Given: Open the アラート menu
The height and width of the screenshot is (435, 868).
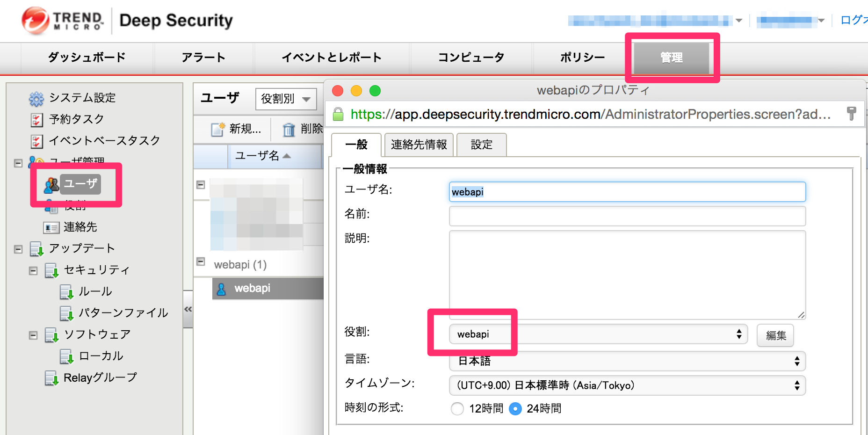Looking at the screenshot, I should coord(204,58).
